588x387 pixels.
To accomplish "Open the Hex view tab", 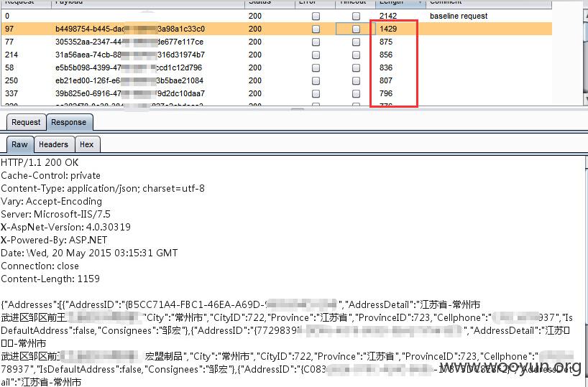I will 87,144.
